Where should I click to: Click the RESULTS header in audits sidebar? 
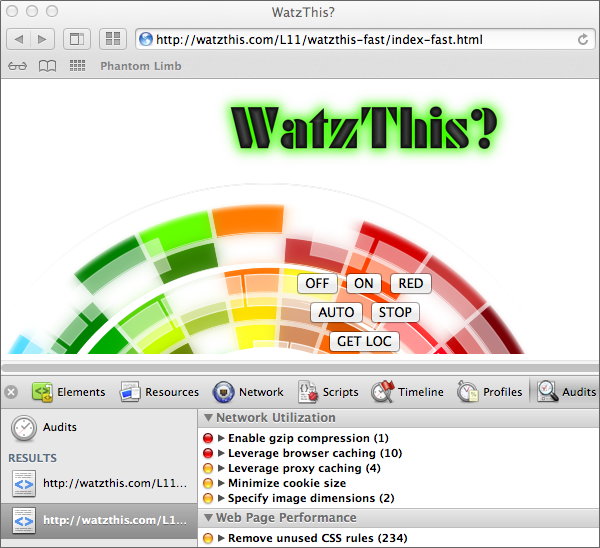33,458
